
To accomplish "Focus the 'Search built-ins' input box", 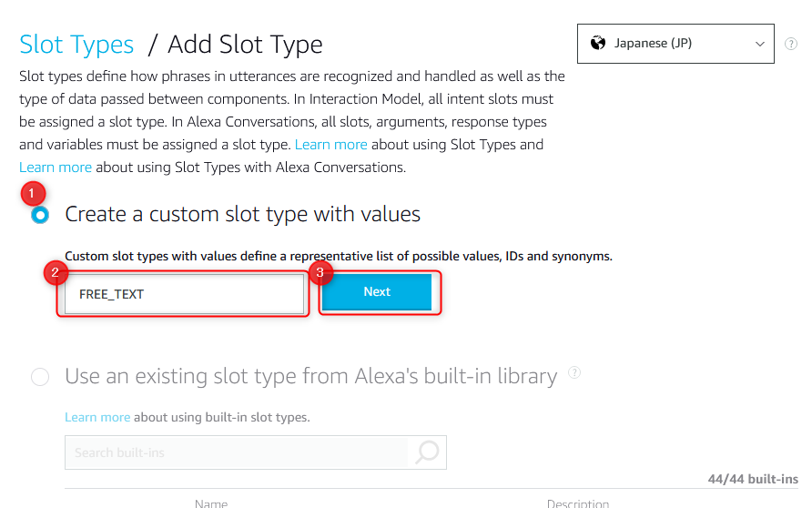I will pyautogui.click(x=237, y=452).
